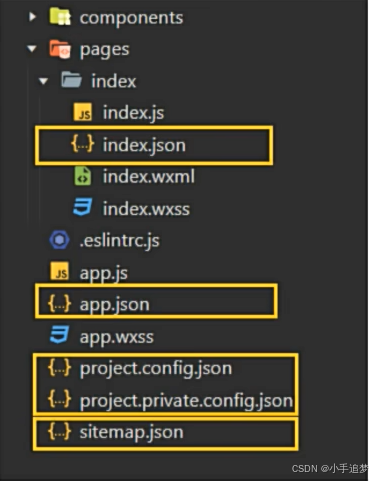Collapse the index folder arrow
The height and width of the screenshot is (481, 373).
tap(43, 81)
